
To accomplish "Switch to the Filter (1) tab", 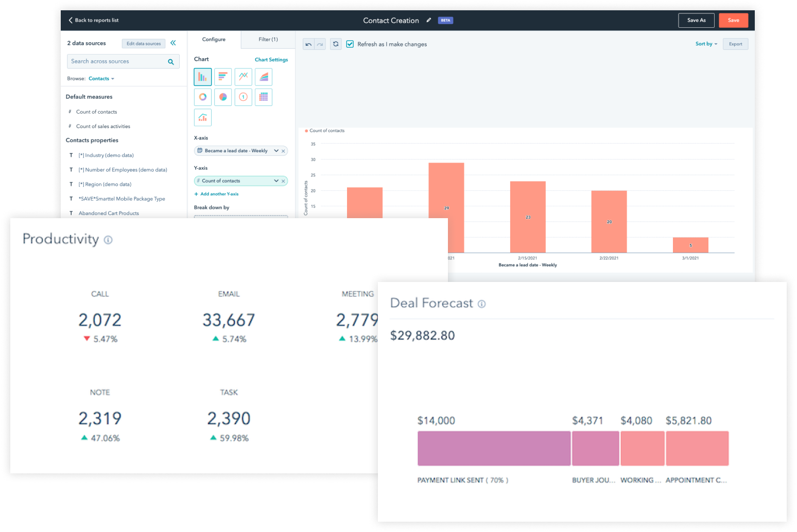I will [268, 39].
